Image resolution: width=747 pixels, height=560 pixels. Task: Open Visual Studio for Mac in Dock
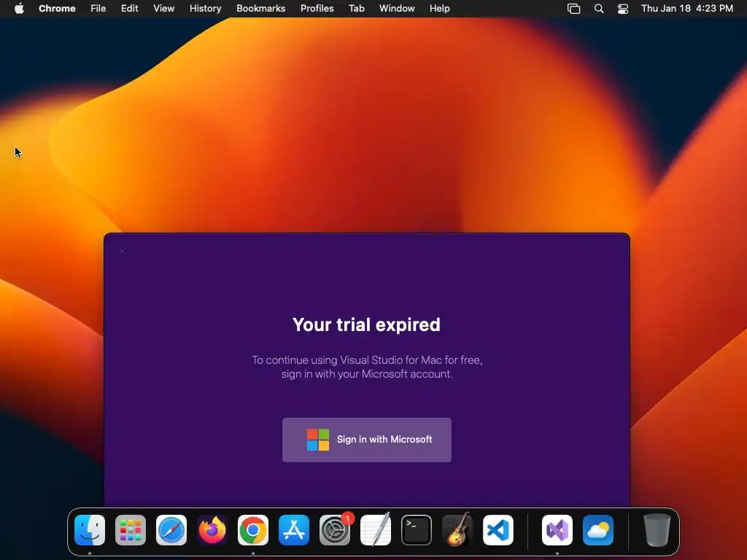tap(557, 530)
